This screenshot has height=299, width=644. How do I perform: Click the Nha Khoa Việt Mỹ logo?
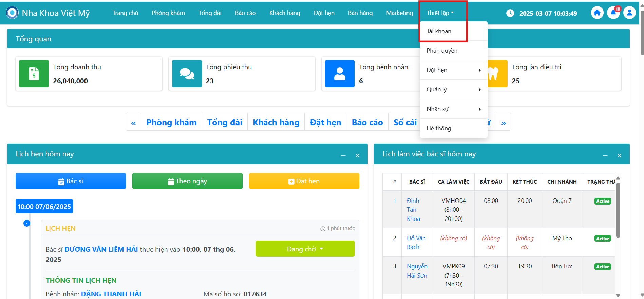[13, 13]
